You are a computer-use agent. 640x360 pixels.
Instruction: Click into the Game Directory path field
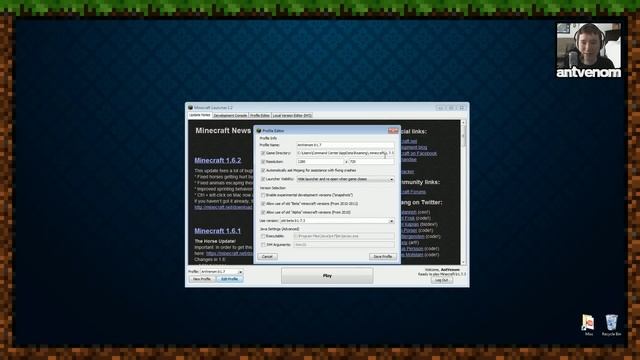pos(345,153)
